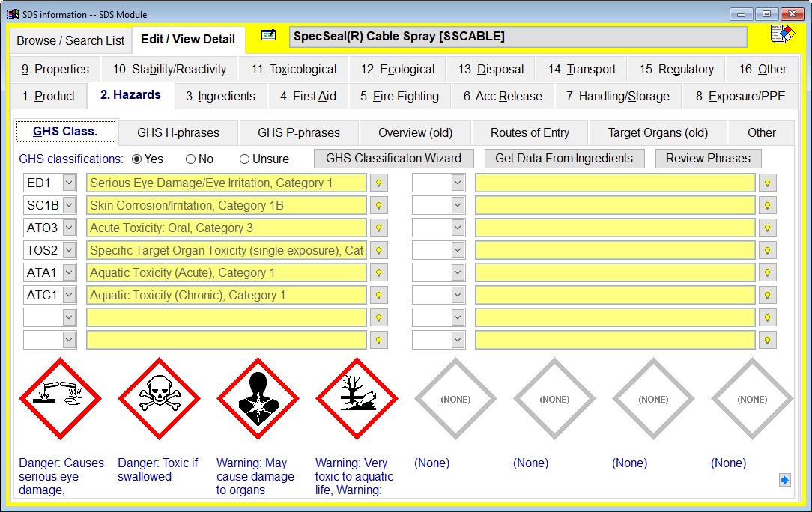Select Yes for GHS classifications
812x512 pixels.
148,159
